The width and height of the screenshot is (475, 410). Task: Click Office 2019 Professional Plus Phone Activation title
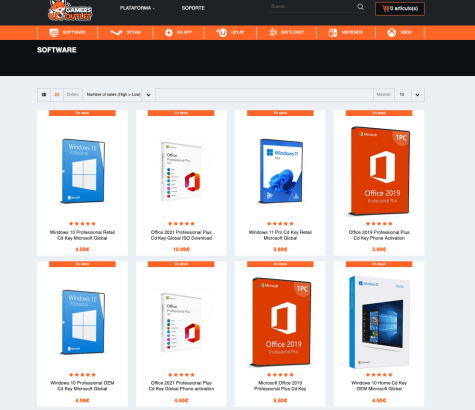pos(379,235)
